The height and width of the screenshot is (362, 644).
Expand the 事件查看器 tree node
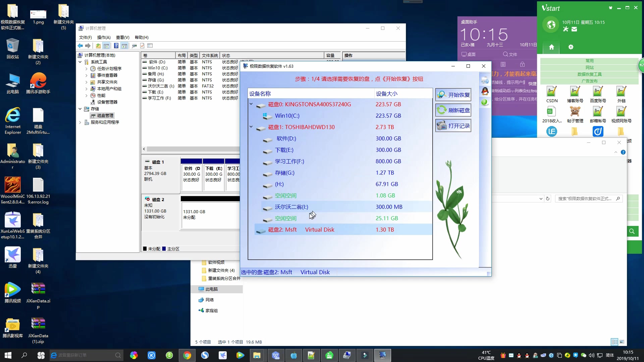coord(86,75)
